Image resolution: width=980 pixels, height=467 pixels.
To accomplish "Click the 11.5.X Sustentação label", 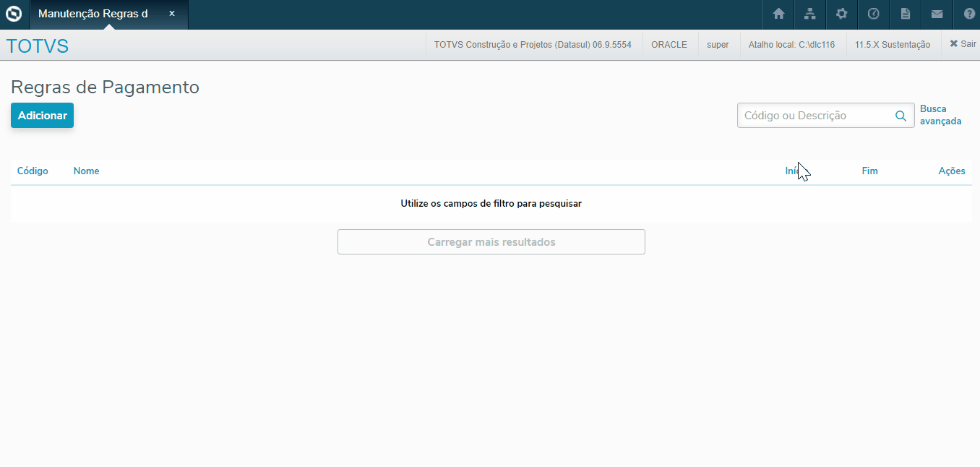I will pyautogui.click(x=893, y=45).
